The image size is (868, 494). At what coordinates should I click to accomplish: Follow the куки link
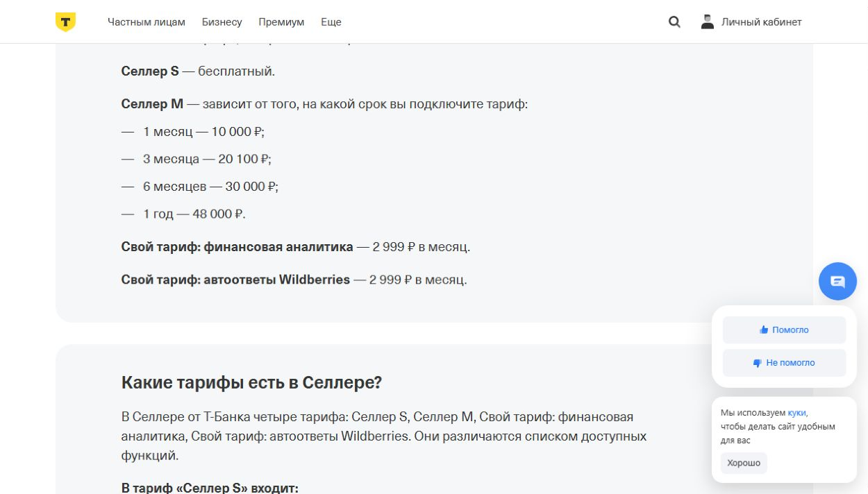tap(796, 412)
